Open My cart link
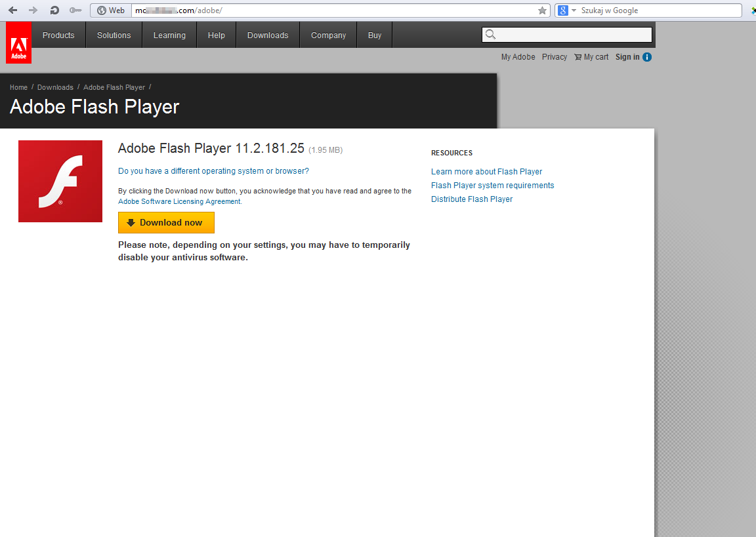This screenshot has height=537, width=756. pos(596,57)
